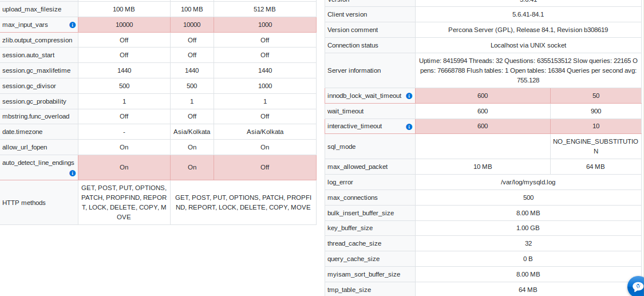This screenshot has width=644, height=296.
Task: Click the Connection status label
Action: click(353, 45)
